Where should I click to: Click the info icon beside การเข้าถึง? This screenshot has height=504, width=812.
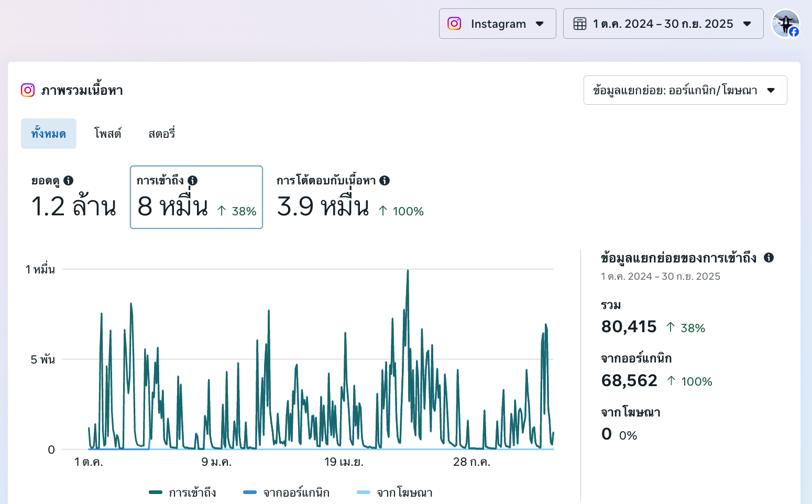coord(193,181)
